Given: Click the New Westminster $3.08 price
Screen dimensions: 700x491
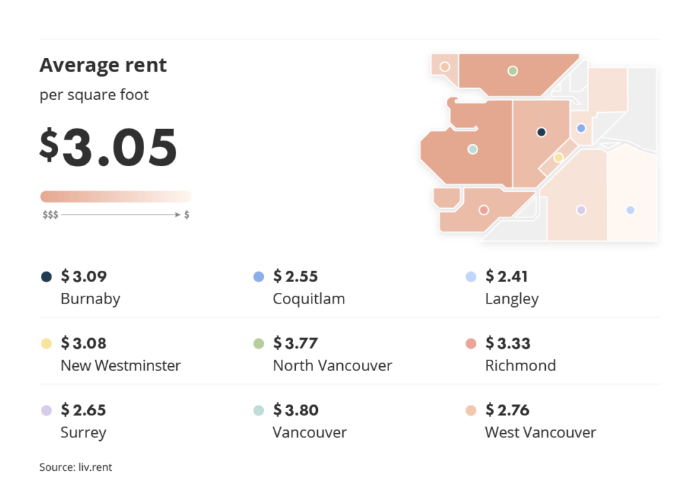Looking at the screenshot, I should click(83, 343).
